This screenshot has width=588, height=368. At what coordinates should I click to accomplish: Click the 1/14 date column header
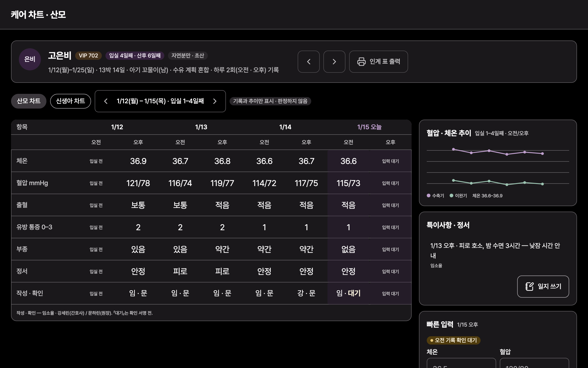285,127
